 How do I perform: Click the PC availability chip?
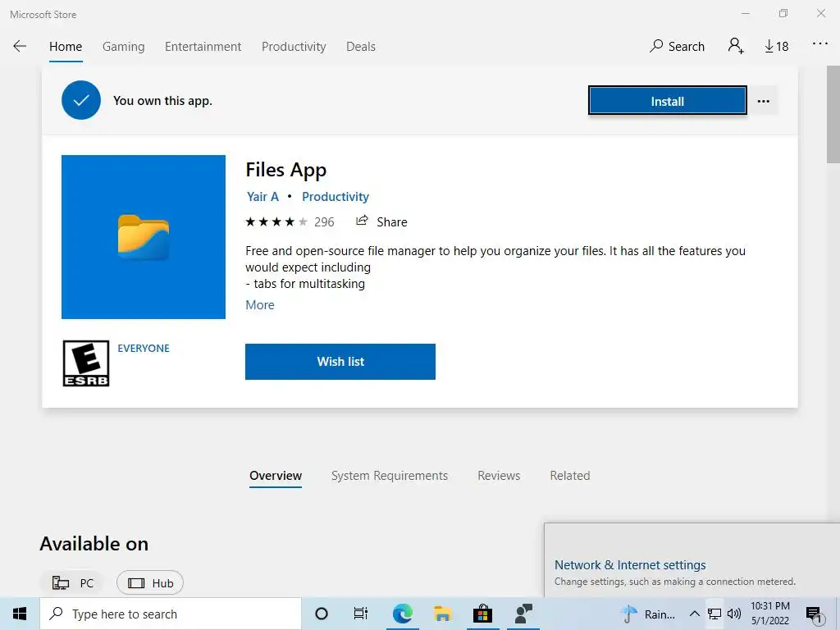point(72,583)
